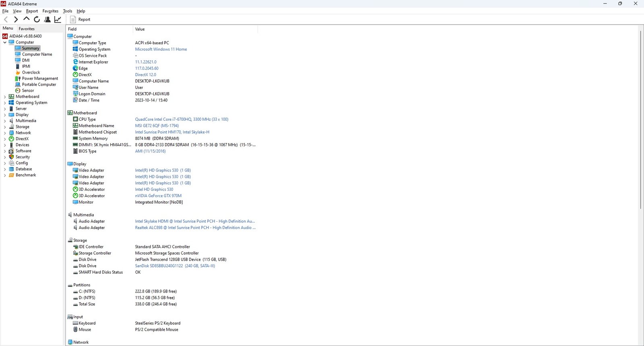The height and width of the screenshot is (346, 644).
Task: Select the DESKTOP-LKGVKUB Computer Name value
Action: (x=152, y=81)
